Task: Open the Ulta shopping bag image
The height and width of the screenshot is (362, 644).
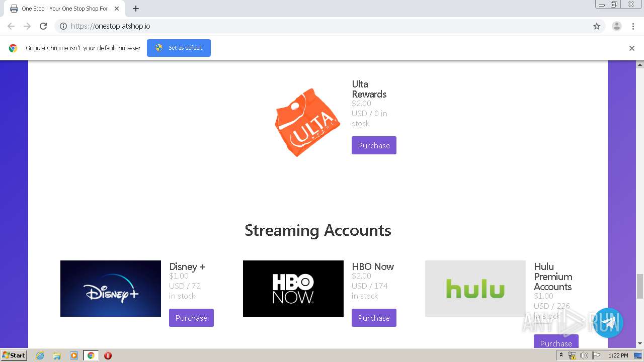Action: 307,123
